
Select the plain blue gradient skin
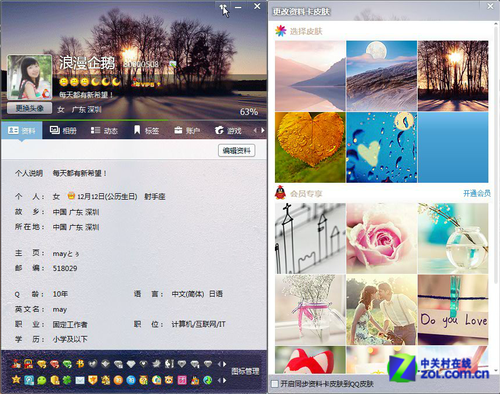(x=453, y=147)
